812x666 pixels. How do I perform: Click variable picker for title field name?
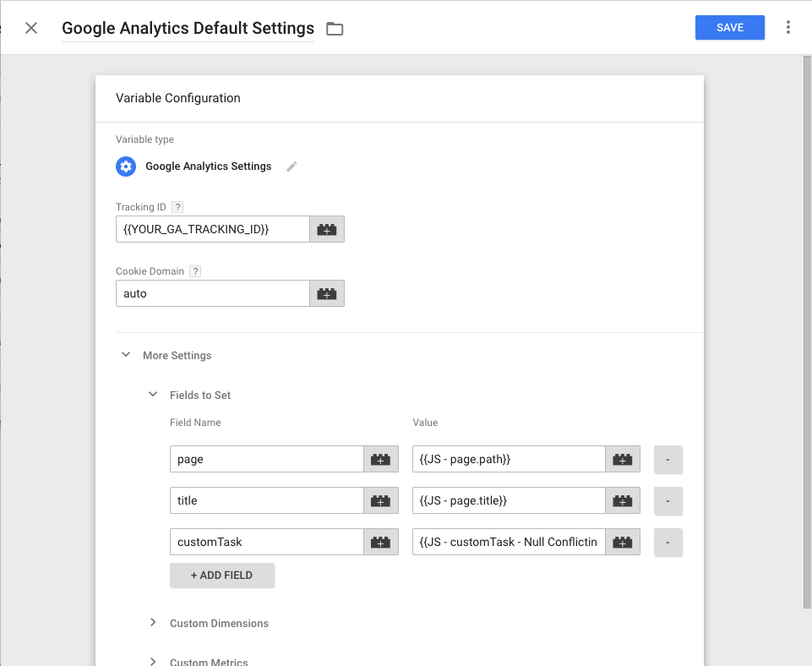coord(381,500)
